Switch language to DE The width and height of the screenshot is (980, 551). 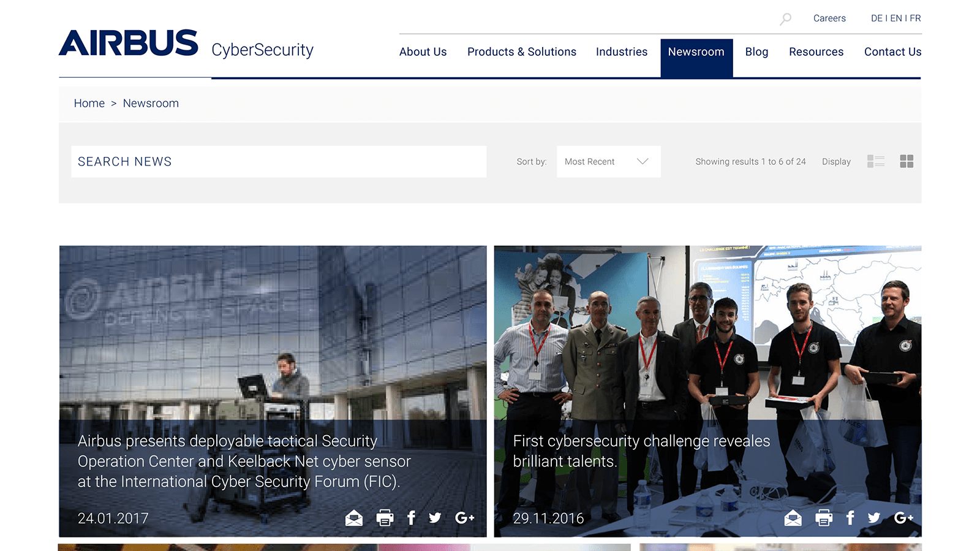tap(876, 18)
